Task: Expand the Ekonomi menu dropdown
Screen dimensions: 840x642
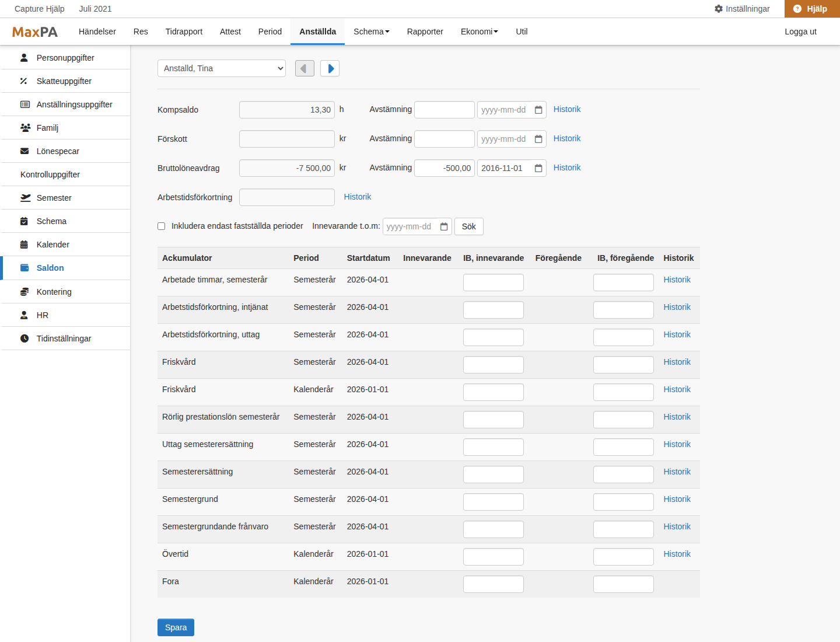Action: (480, 32)
